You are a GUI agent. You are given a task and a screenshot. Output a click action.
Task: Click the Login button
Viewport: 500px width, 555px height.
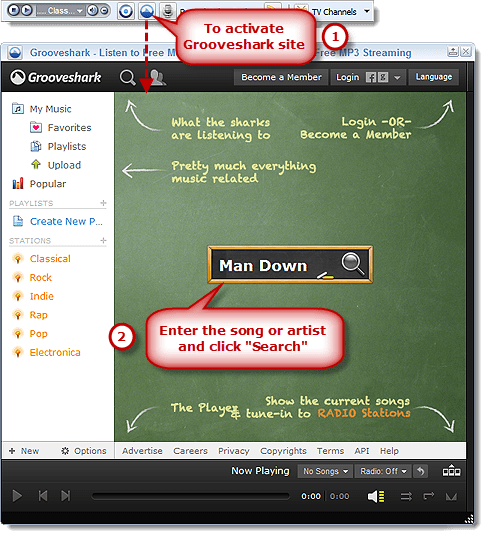click(x=347, y=77)
